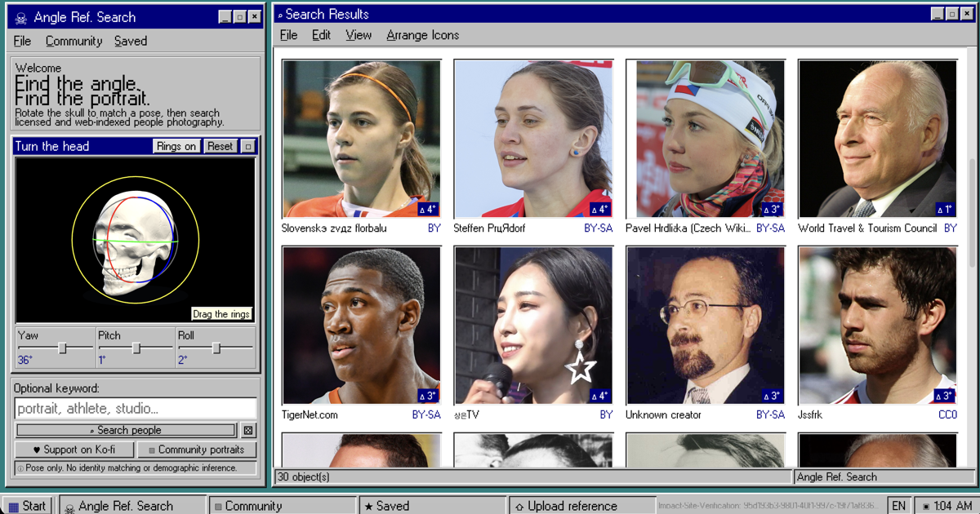Open the portrait with star earring and microphone

(x=533, y=326)
